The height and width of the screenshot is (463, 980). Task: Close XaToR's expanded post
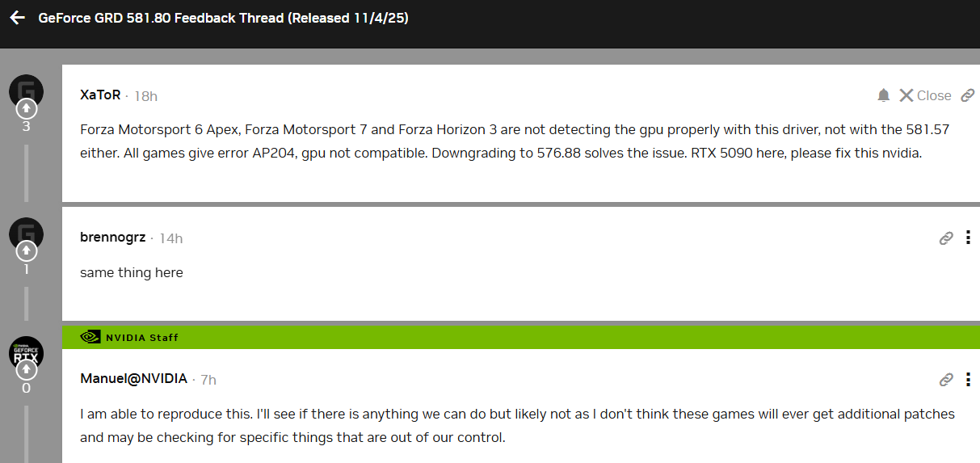click(925, 95)
